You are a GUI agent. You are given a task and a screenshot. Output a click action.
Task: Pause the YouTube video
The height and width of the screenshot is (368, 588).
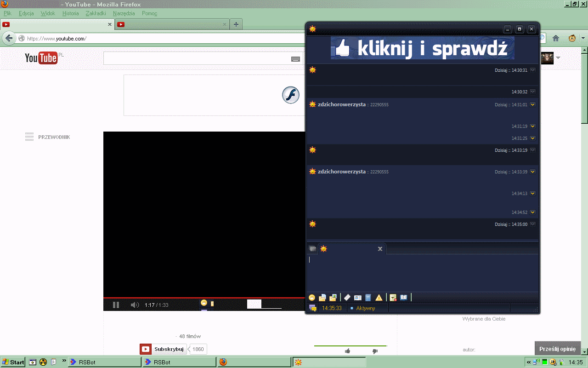(x=116, y=305)
